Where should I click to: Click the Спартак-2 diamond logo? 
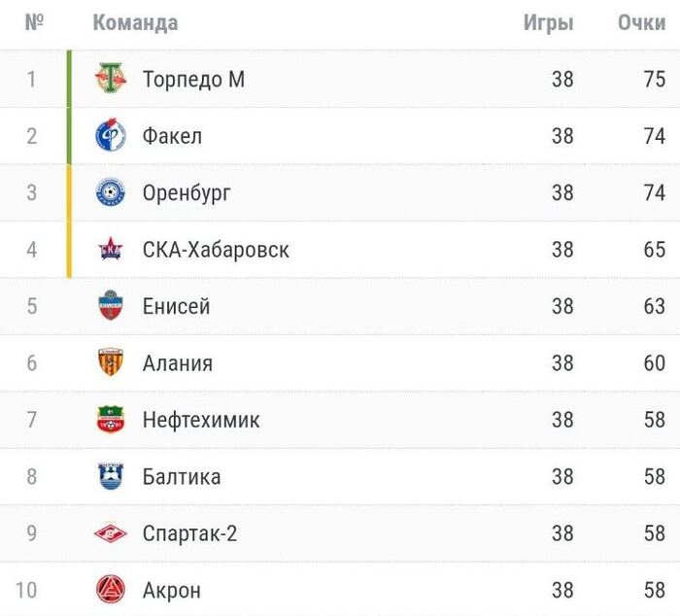click(x=111, y=532)
